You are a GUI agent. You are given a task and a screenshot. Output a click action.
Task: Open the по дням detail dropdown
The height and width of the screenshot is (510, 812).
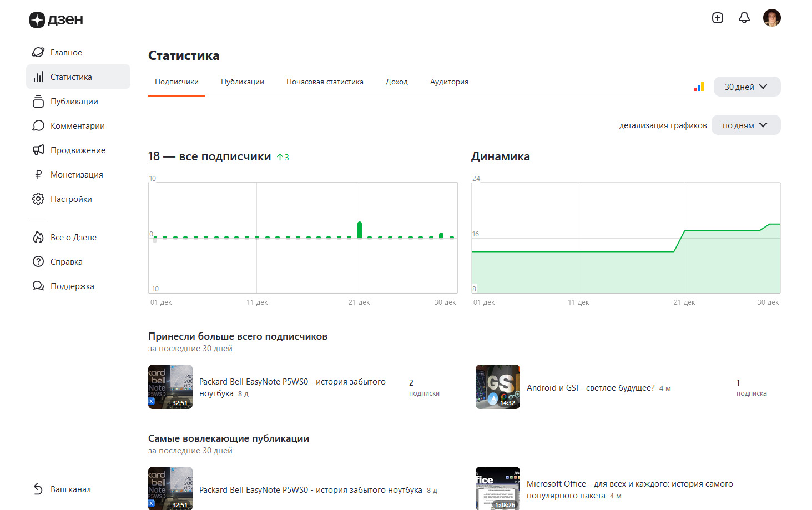click(746, 125)
